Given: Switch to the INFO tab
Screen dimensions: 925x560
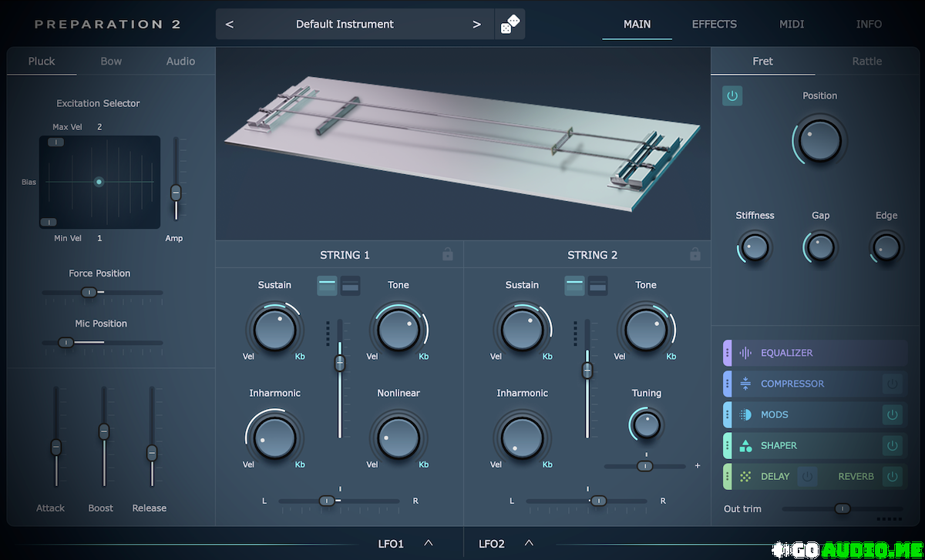Looking at the screenshot, I should click(x=869, y=24).
